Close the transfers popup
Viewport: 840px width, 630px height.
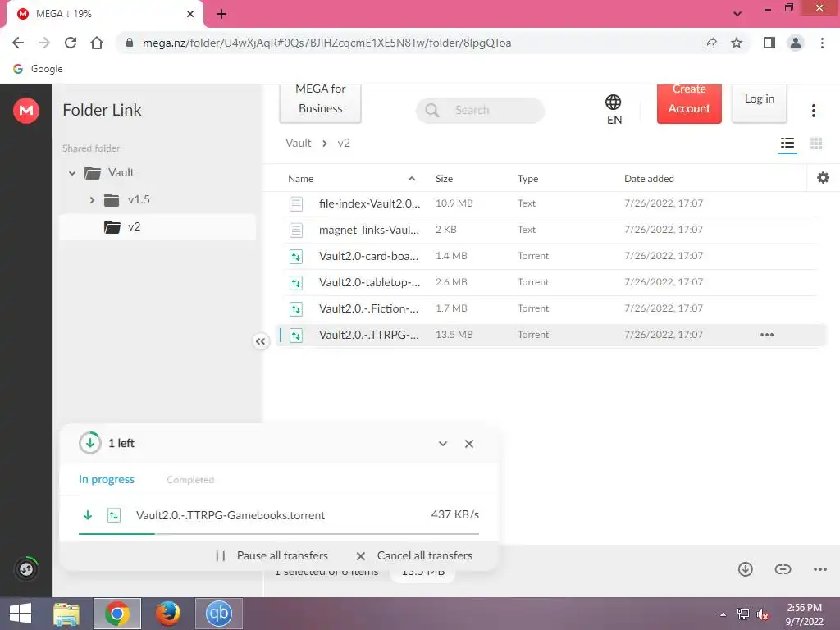pos(469,444)
